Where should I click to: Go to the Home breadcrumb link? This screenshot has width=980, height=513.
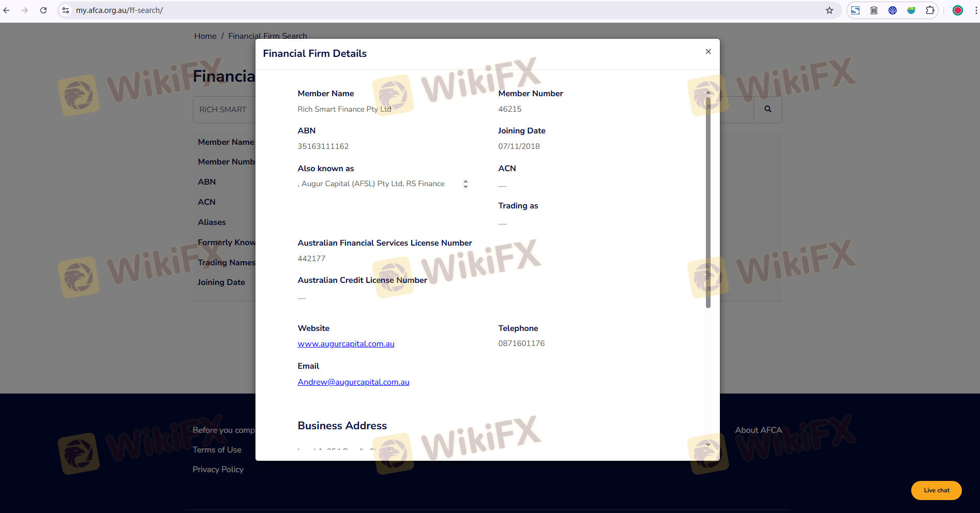(205, 36)
